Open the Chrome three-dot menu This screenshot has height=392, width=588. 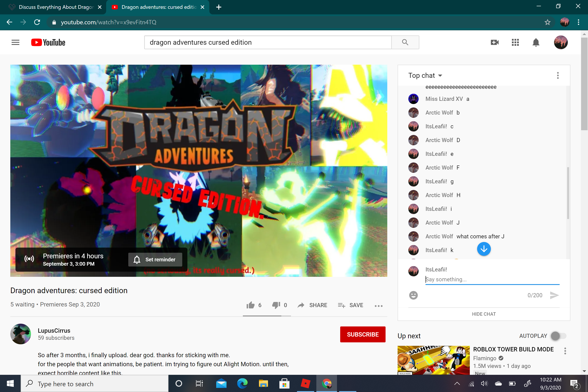[x=579, y=22]
